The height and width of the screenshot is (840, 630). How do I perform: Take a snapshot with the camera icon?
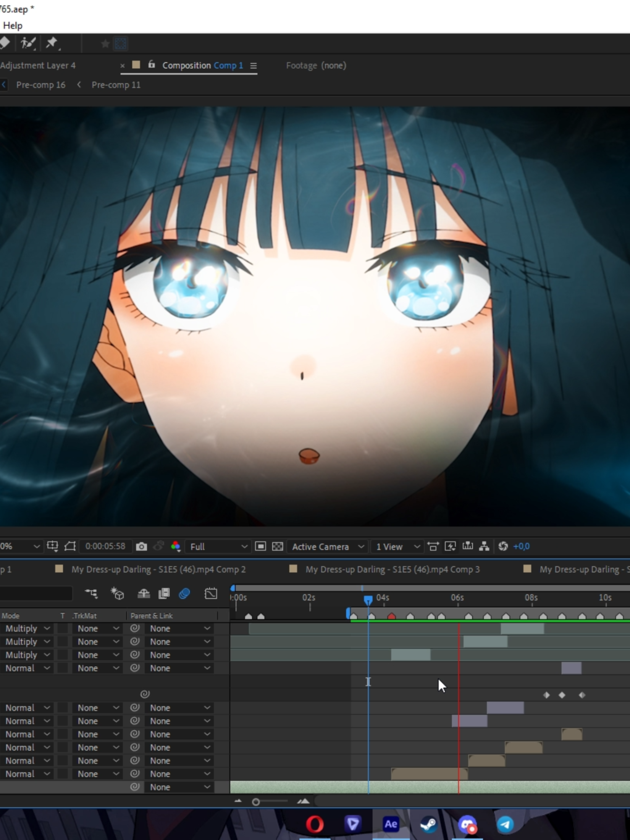click(x=142, y=546)
